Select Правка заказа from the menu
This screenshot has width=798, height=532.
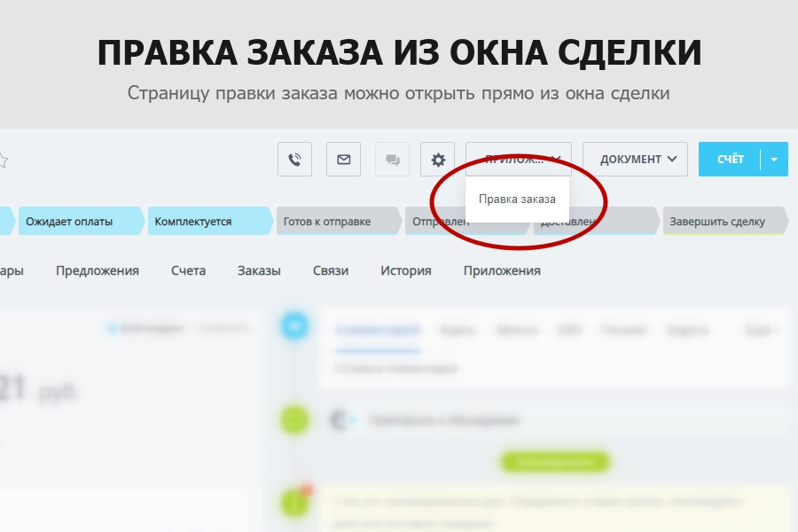[x=518, y=199]
